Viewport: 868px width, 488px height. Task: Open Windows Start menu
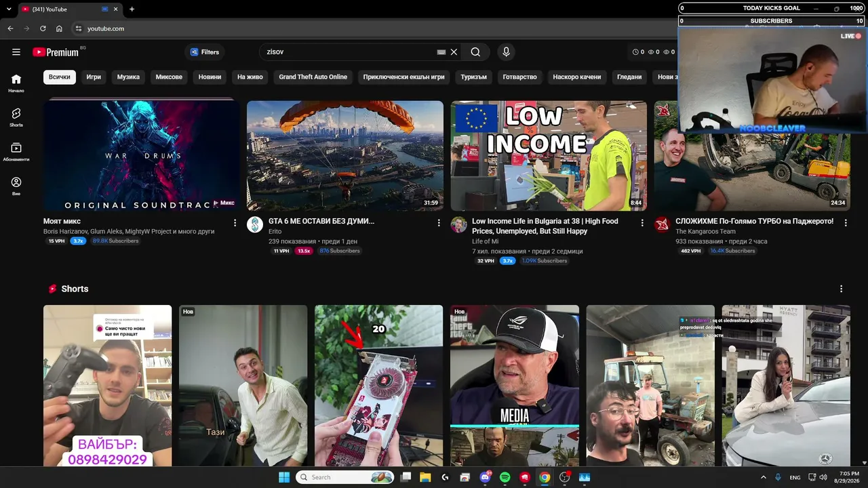click(284, 477)
